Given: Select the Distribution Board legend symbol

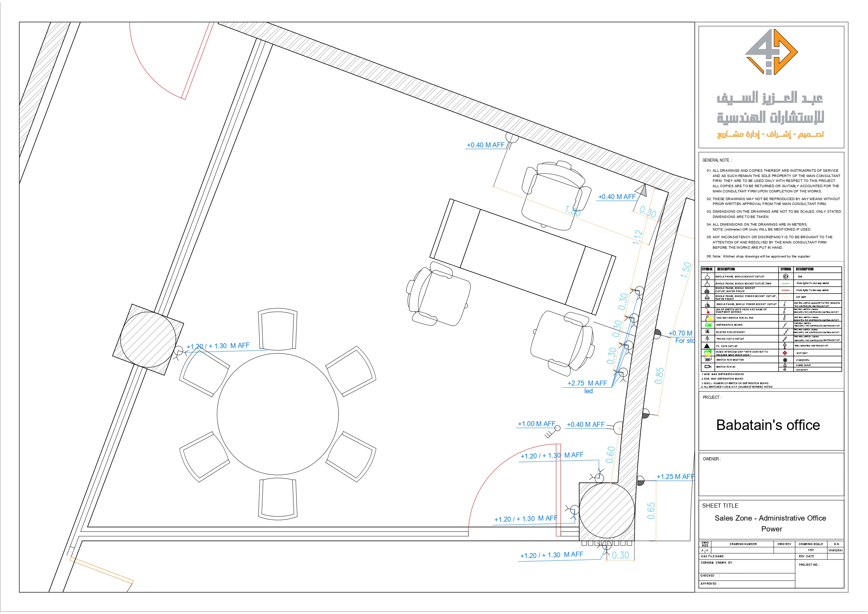Looking at the screenshot, I should [x=708, y=325].
